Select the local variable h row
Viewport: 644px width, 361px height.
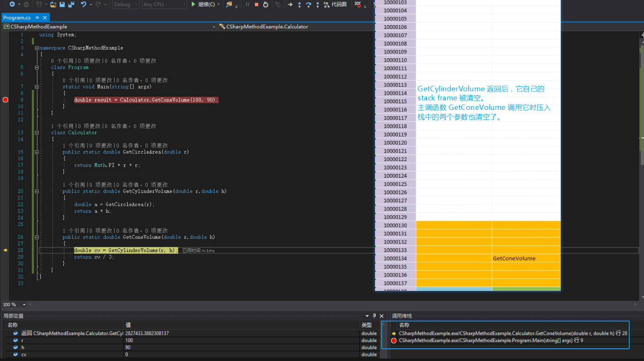194,347
